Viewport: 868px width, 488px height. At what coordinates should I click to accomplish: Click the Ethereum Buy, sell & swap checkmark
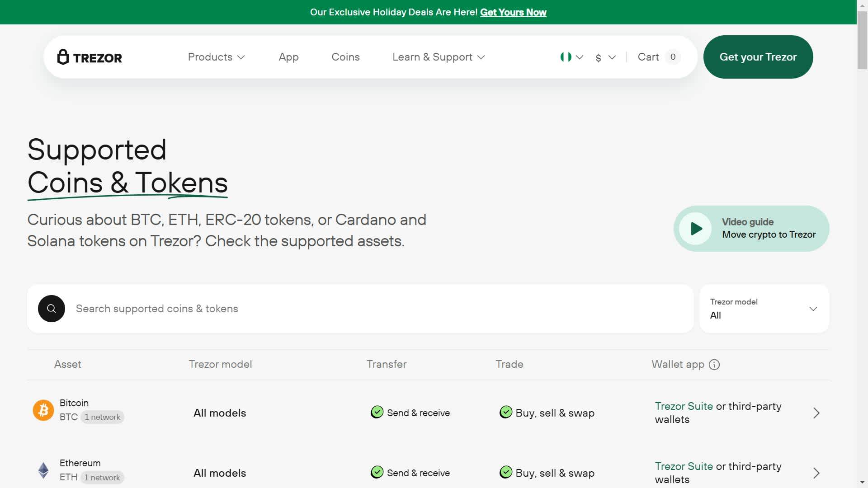pos(506,472)
